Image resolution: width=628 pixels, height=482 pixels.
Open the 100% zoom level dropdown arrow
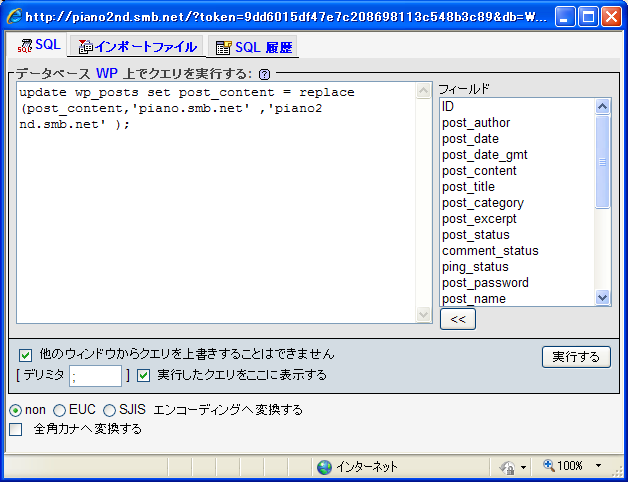(599, 467)
